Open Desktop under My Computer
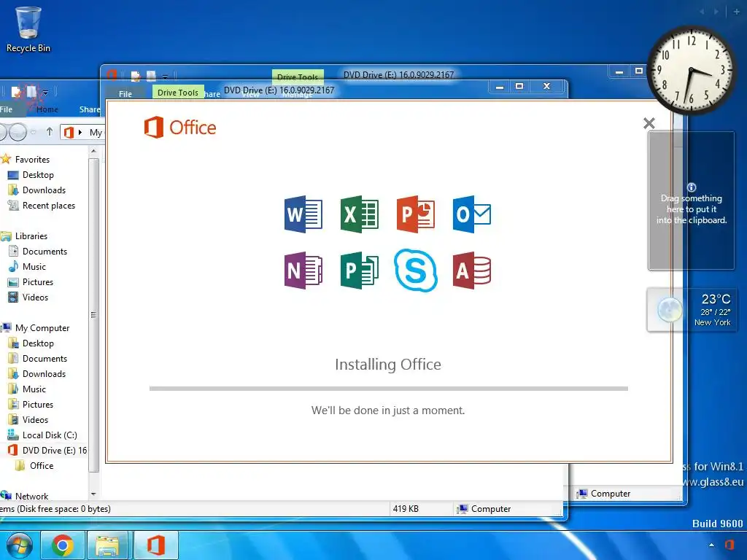The height and width of the screenshot is (560, 747). point(31,343)
